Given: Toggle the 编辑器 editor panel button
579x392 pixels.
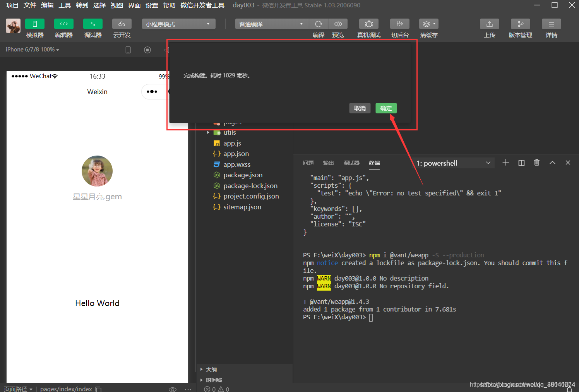Looking at the screenshot, I should coord(64,24).
